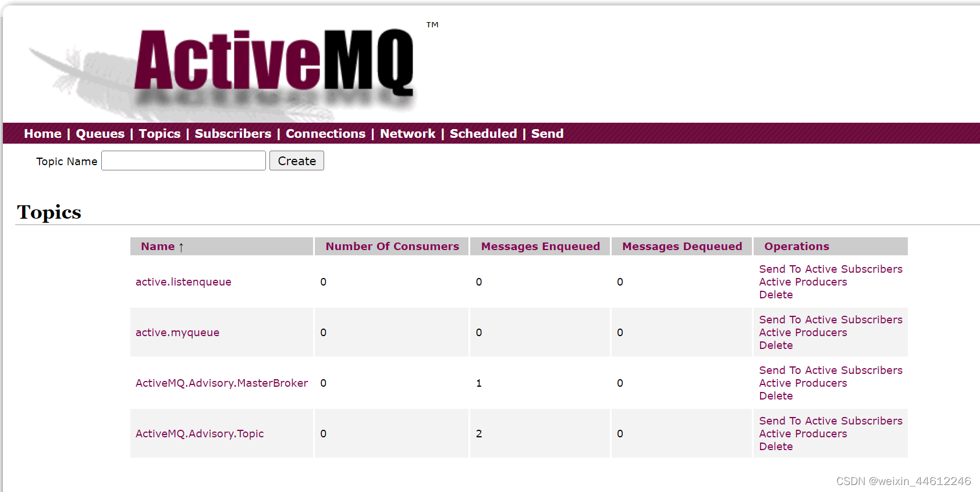Delete the active.myqueue topic
980x492 pixels.
point(776,345)
